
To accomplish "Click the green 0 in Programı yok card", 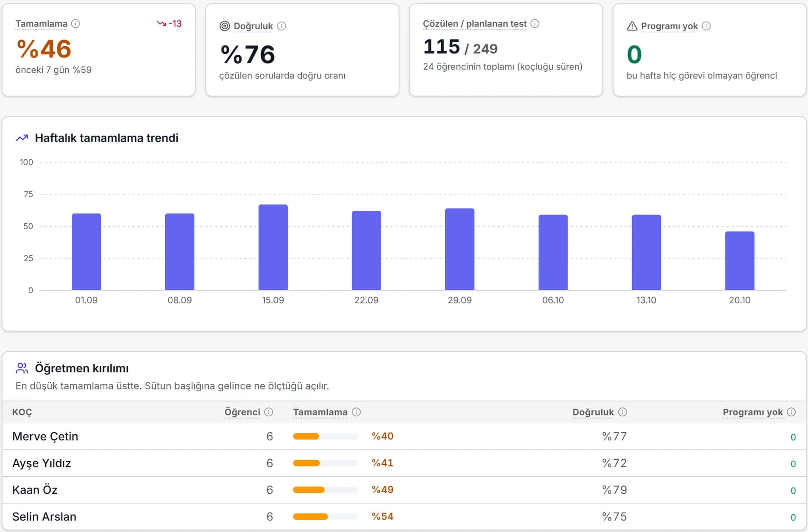I will [634, 55].
